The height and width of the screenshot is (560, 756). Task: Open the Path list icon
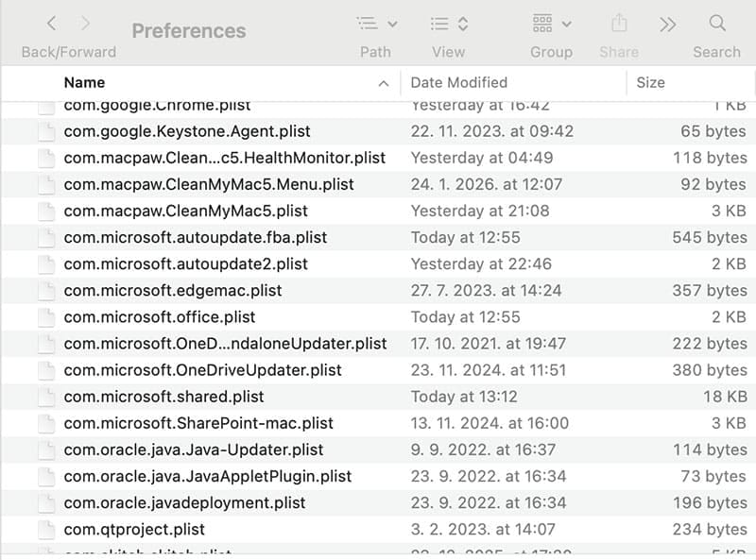point(368,23)
